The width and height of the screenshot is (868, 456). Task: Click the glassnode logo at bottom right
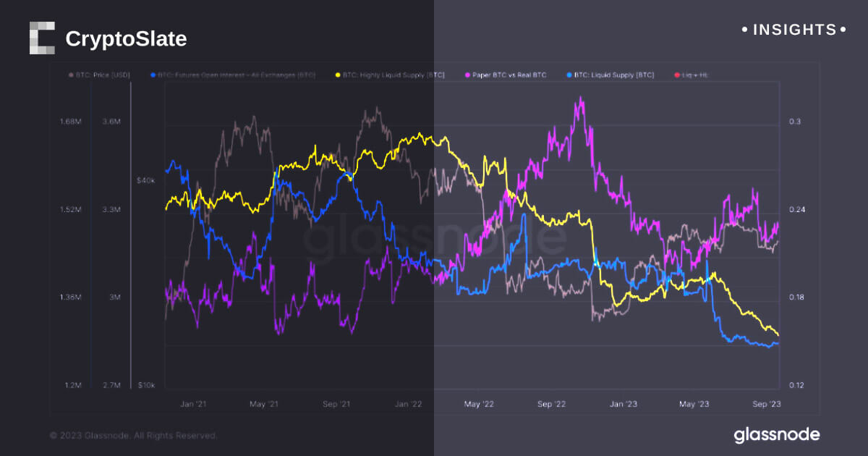777,434
